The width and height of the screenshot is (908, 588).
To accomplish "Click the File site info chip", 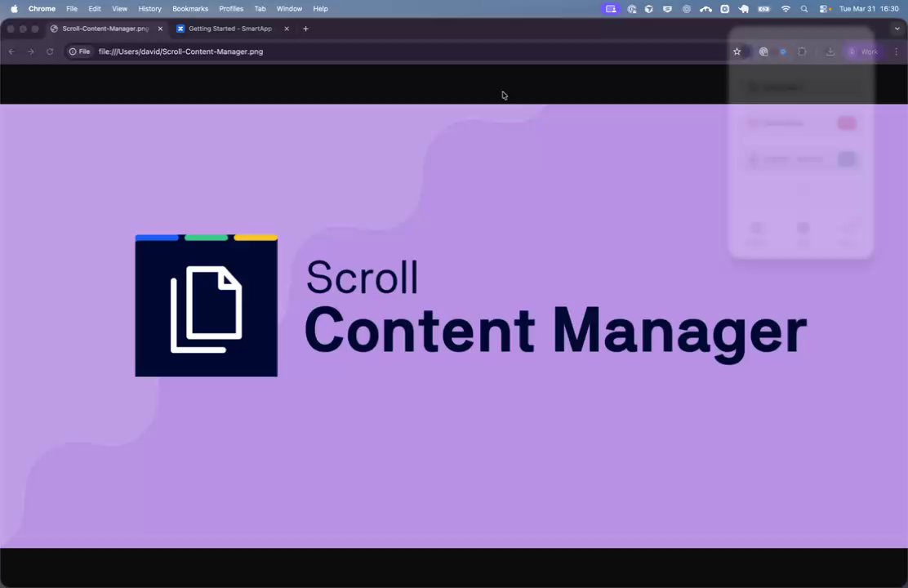I will pos(79,51).
